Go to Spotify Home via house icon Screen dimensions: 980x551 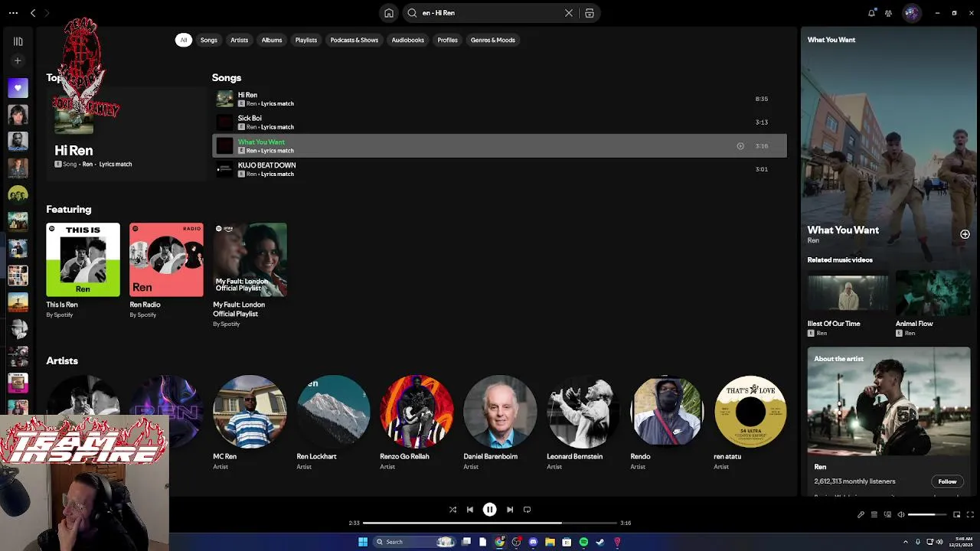pos(389,13)
